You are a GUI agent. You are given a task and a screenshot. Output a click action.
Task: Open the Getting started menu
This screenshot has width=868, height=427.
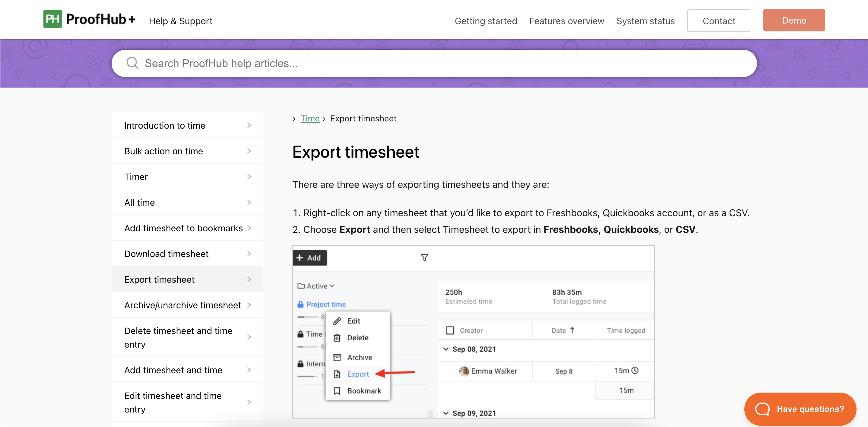coord(486,21)
